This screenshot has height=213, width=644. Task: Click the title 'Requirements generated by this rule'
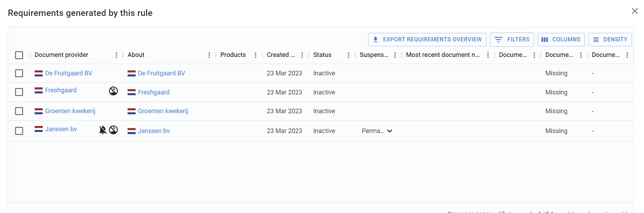[80, 13]
